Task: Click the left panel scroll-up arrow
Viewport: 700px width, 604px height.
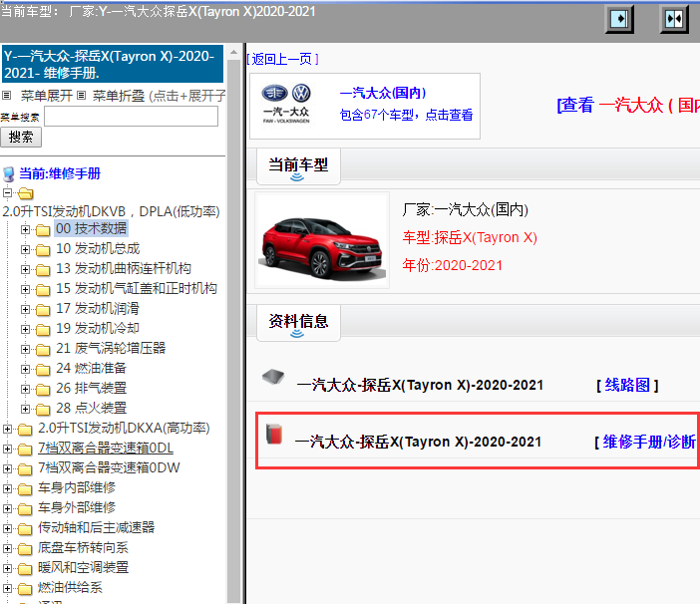Action: [x=233, y=52]
